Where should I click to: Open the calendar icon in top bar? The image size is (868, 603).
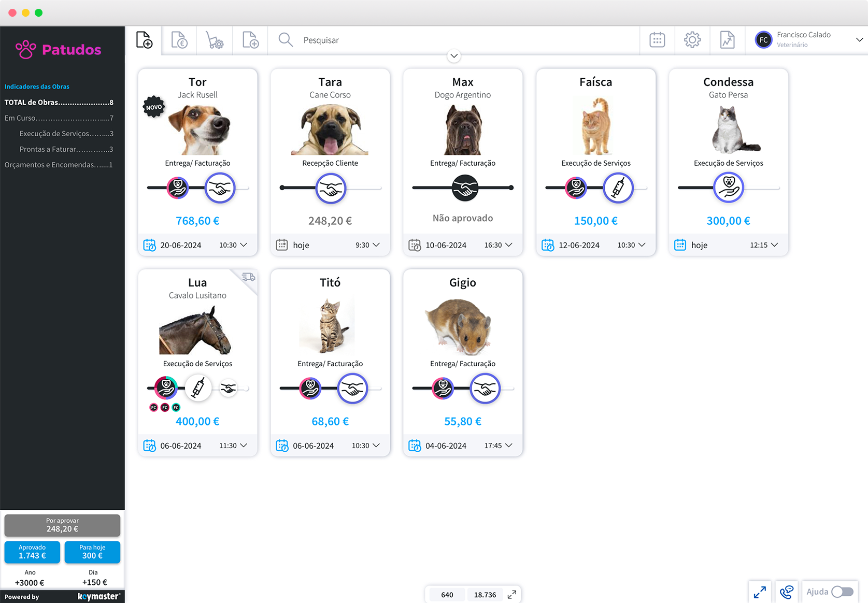657,40
